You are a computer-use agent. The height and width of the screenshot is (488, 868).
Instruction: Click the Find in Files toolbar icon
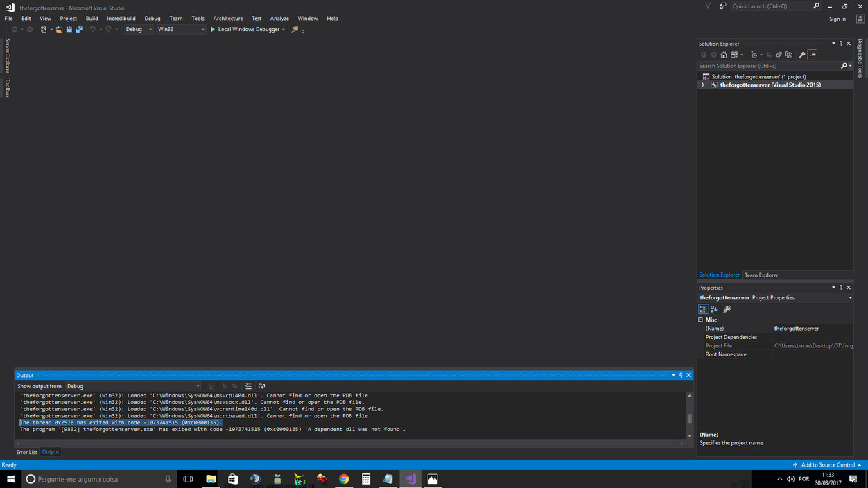295,29
